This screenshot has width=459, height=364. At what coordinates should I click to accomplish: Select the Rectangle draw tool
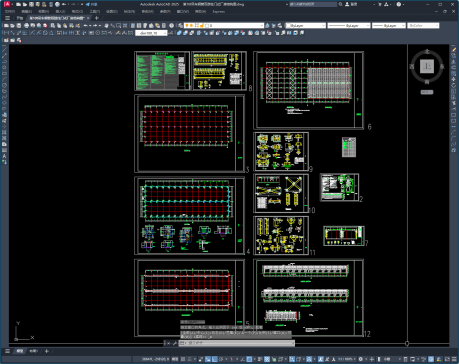[x=4, y=73]
